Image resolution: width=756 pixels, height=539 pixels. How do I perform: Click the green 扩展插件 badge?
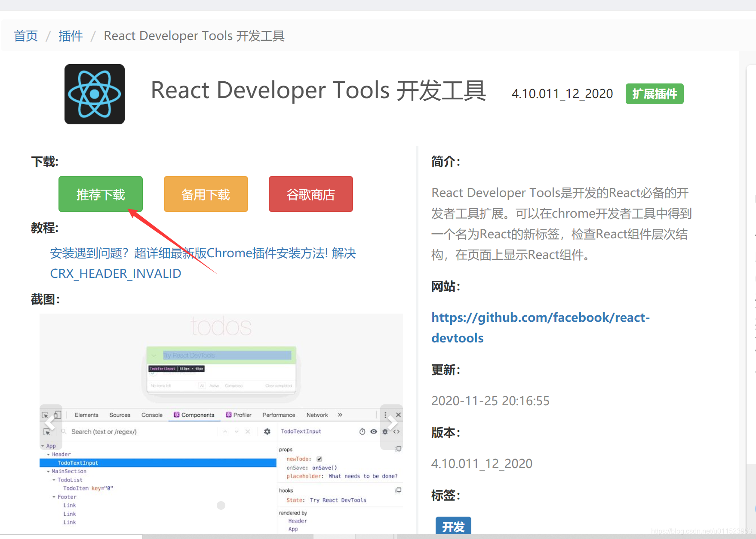click(x=655, y=94)
